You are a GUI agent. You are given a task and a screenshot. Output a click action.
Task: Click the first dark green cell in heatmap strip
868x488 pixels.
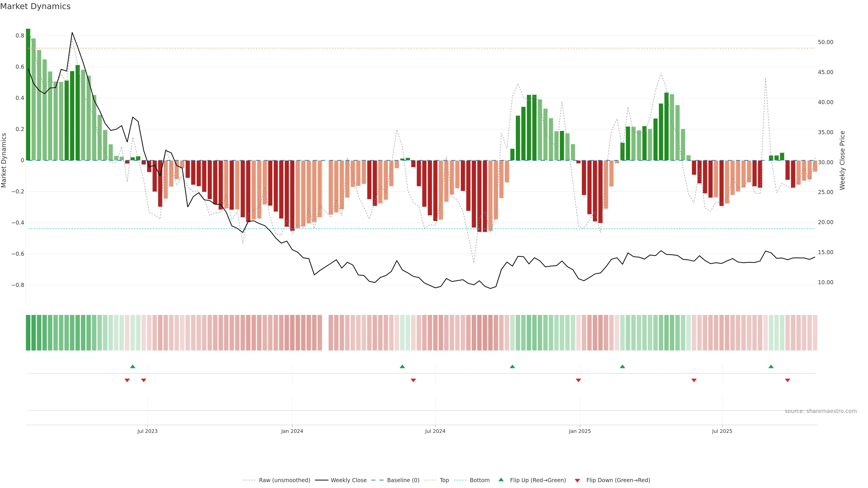[28, 333]
